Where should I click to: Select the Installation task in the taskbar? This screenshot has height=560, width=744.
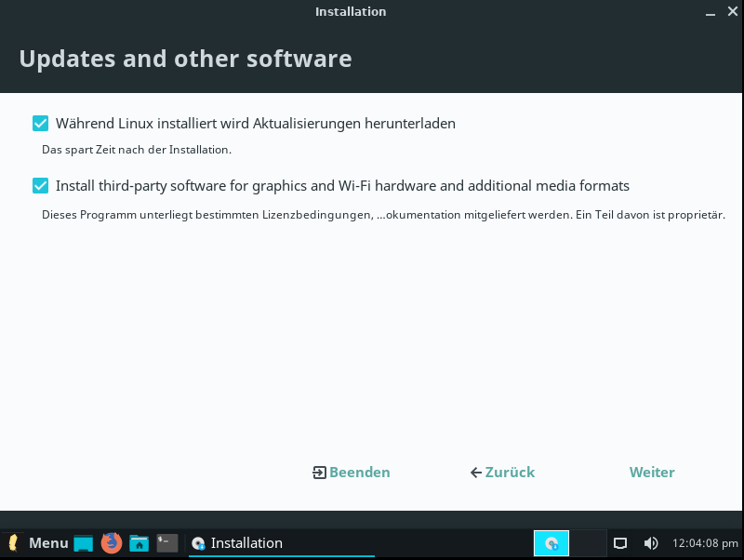coord(279,543)
